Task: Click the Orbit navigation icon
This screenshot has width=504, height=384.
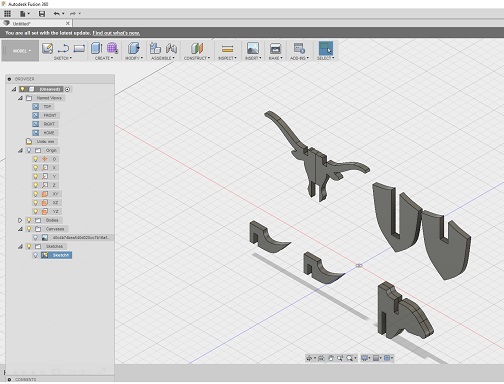Action: point(309,358)
